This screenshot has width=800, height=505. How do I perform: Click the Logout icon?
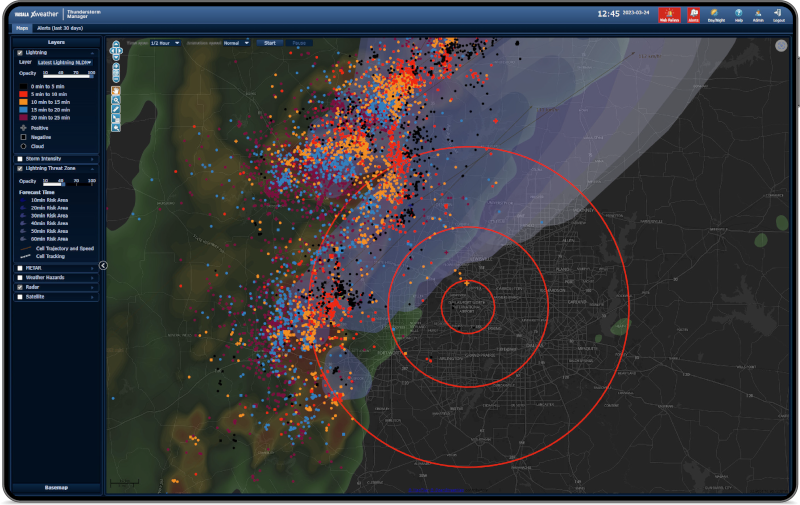[778, 14]
